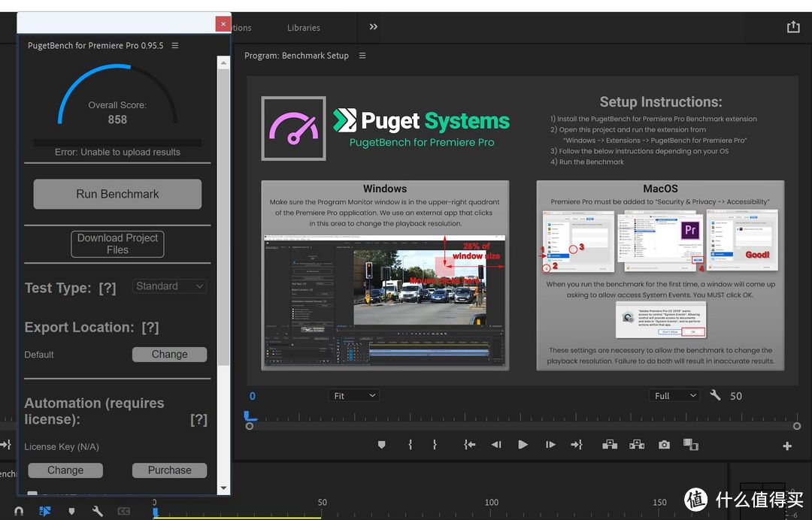Open Timeline Display Settings wrench
This screenshot has height=520, width=812.
click(97, 511)
